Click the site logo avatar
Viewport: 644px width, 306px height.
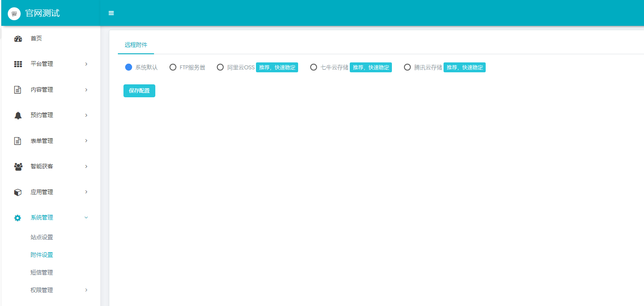point(14,14)
